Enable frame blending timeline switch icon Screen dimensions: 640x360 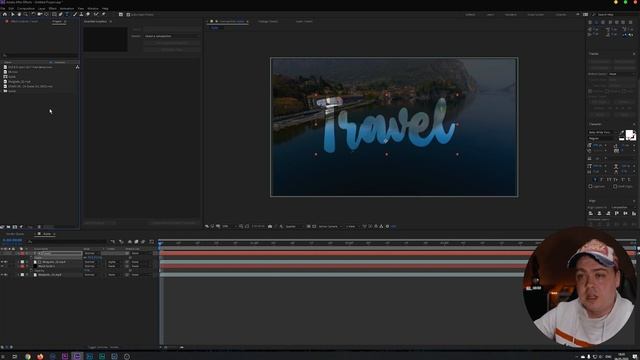136,242
